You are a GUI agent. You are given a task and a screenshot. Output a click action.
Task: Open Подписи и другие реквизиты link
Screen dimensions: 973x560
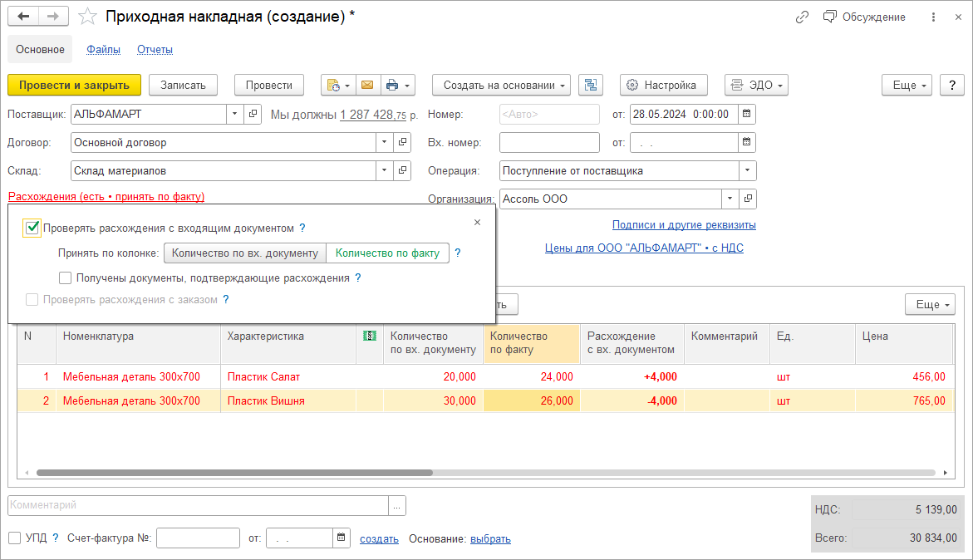pyautogui.click(x=683, y=224)
